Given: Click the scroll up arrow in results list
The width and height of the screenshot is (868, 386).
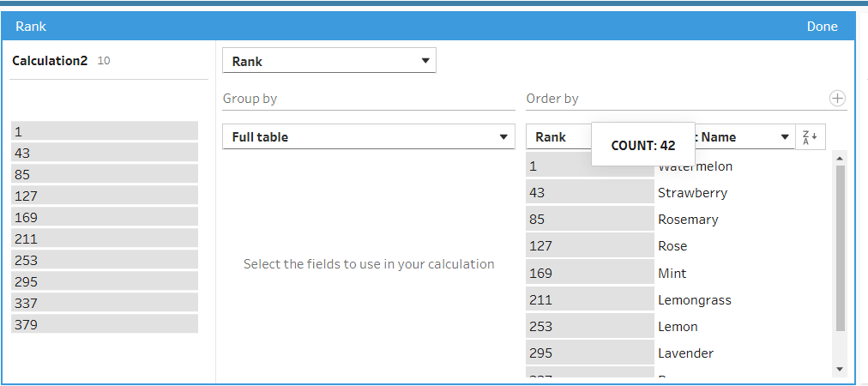Looking at the screenshot, I should coord(840,159).
